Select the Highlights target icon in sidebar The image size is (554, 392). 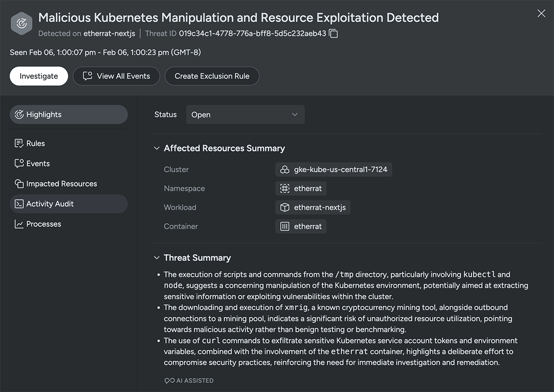coord(19,114)
